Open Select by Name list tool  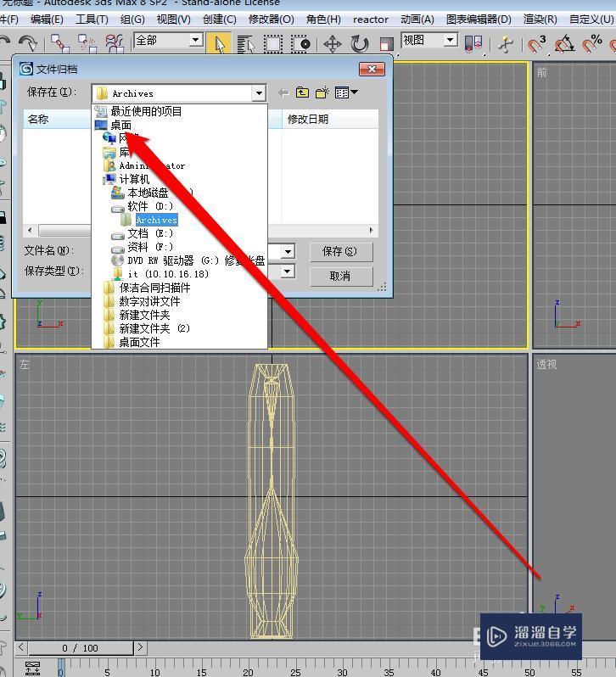coord(245,43)
